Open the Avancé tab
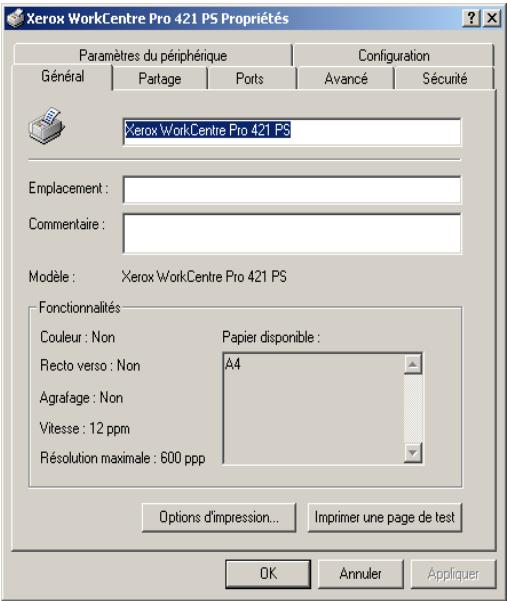The width and height of the screenshot is (507, 601). click(346, 79)
